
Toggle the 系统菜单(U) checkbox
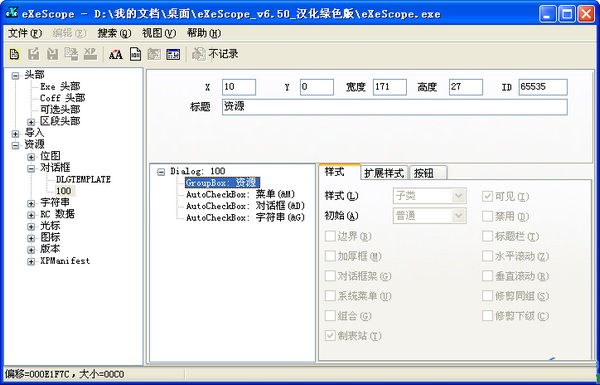click(x=330, y=296)
